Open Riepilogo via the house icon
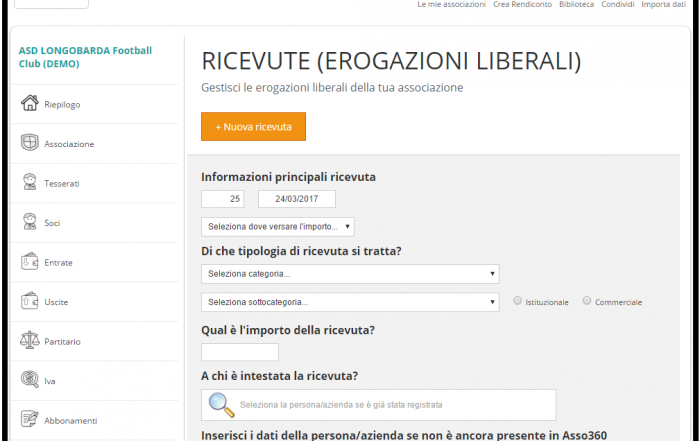This screenshot has height=441, width=700. [30, 103]
